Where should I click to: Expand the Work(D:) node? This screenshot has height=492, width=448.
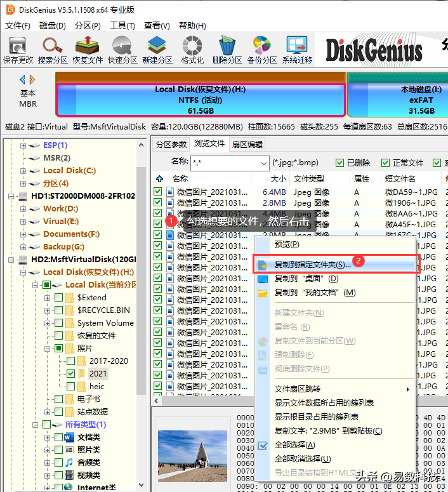click(x=23, y=209)
